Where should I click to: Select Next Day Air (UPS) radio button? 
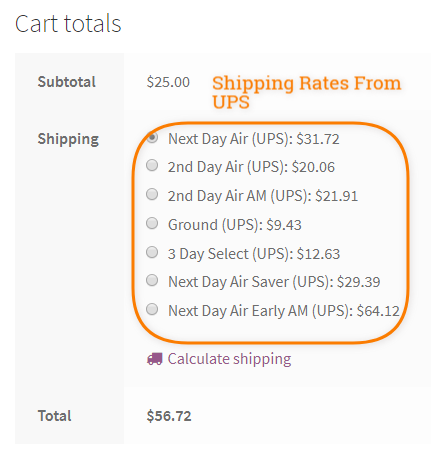152,137
